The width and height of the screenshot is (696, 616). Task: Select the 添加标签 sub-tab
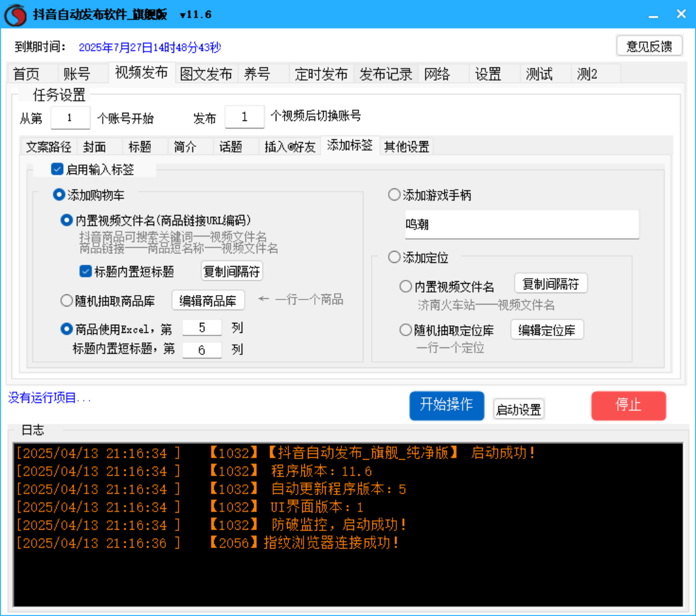pos(350,145)
